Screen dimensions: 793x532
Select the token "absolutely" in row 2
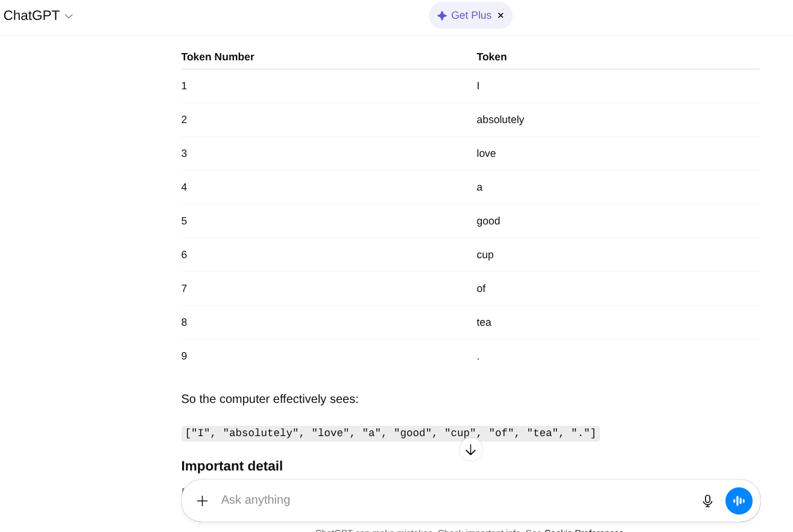pos(500,119)
